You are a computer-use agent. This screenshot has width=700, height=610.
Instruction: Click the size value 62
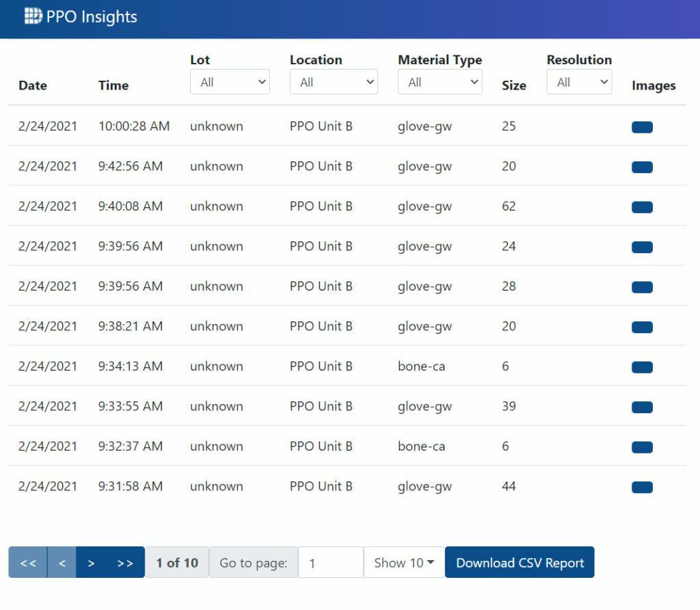[x=509, y=206]
